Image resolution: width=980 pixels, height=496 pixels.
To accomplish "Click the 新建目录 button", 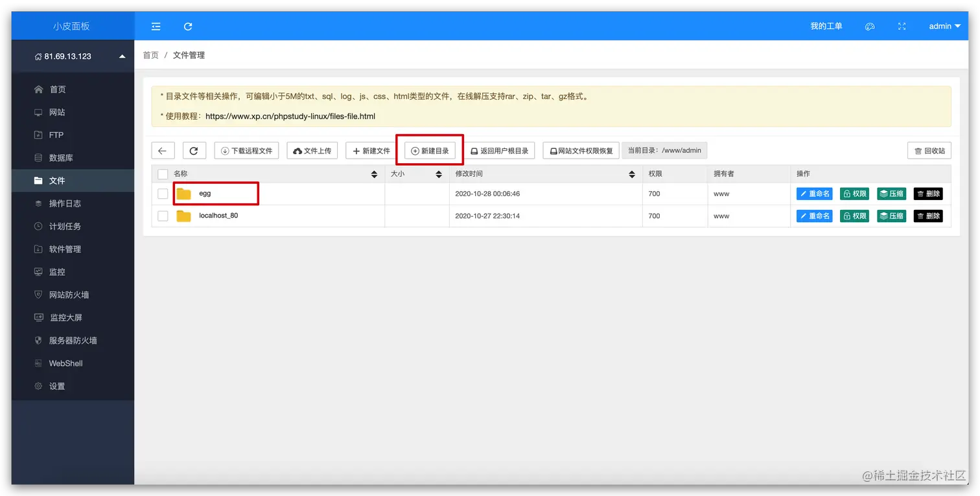I will pos(430,151).
